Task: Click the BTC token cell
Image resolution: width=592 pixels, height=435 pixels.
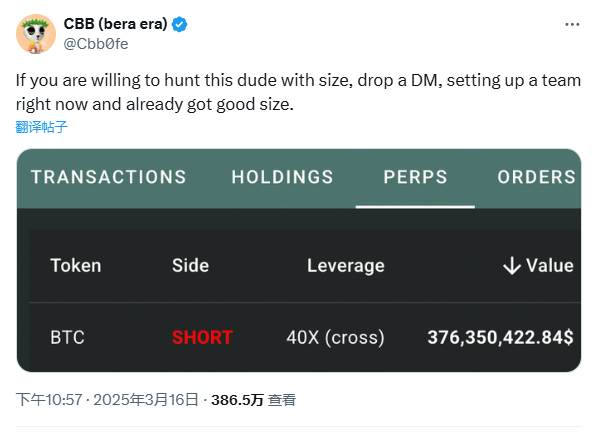Action: 67,337
